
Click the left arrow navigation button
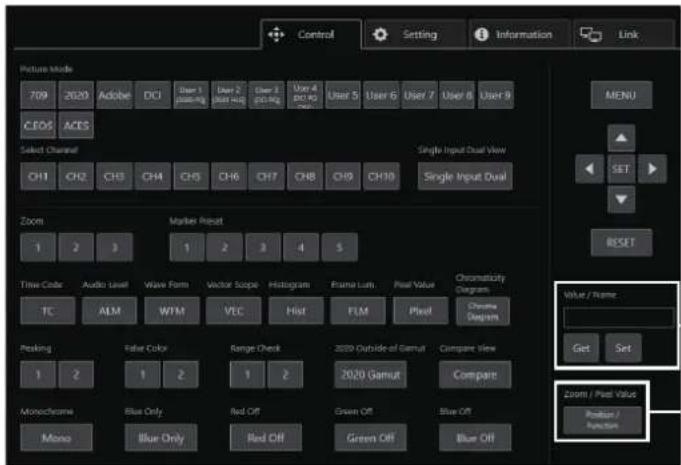point(589,168)
